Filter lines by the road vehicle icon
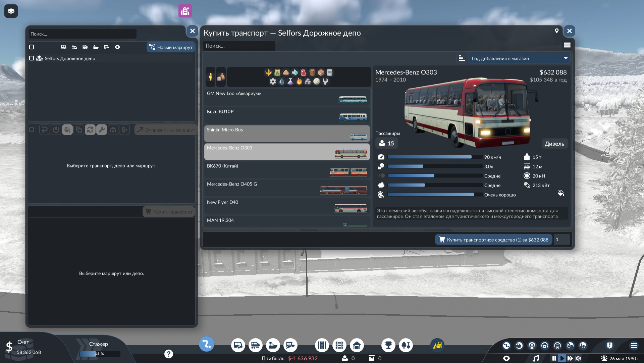This screenshot has height=363, width=644. click(x=64, y=47)
